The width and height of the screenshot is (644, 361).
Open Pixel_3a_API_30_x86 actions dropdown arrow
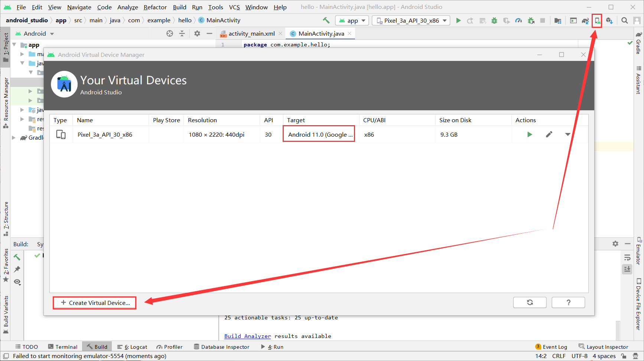(568, 134)
